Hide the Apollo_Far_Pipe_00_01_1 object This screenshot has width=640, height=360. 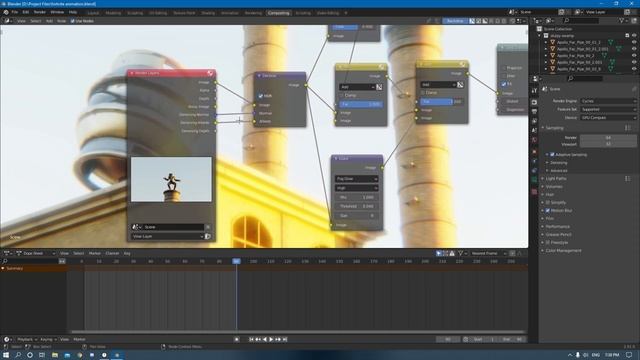(x=634, y=42)
